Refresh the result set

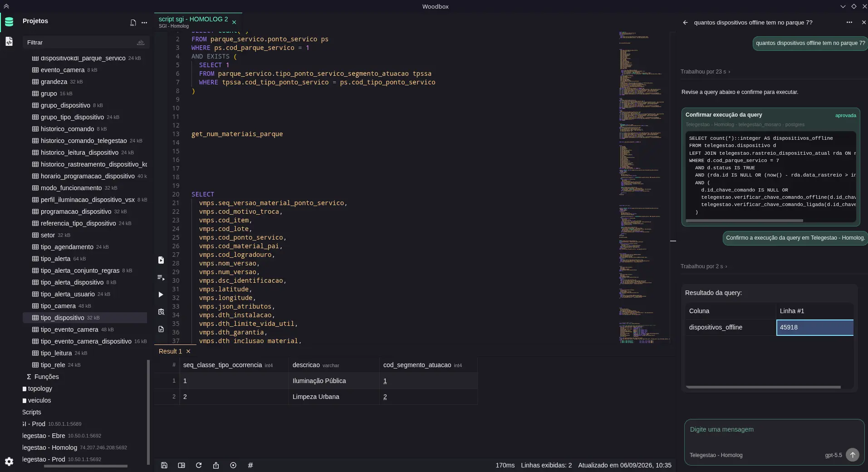(x=199, y=465)
